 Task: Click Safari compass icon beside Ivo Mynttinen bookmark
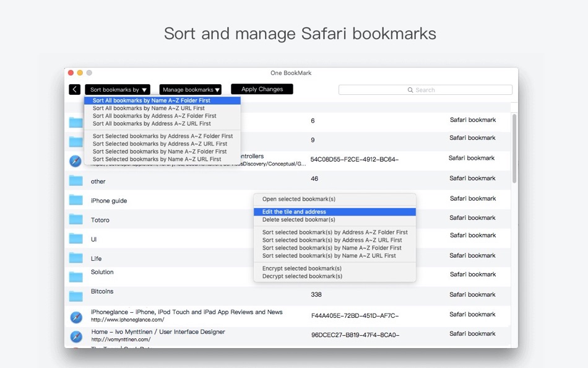(76, 336)
